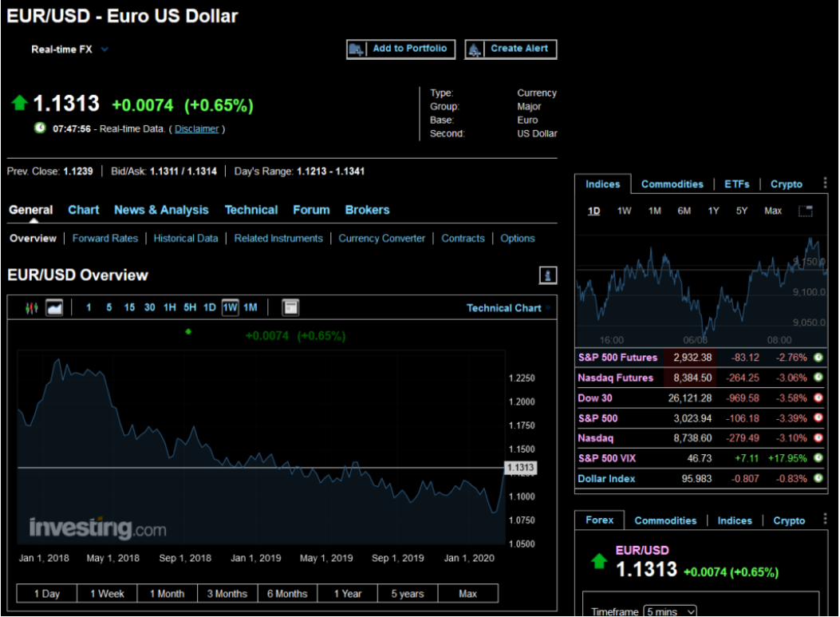Set chart range to Max
Screen dimensions: 840x617
[467, 593]
